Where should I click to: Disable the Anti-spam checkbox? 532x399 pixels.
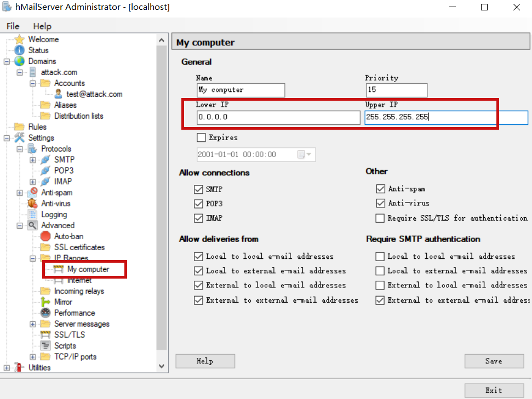pyautogui.click(x=381, y=188)
